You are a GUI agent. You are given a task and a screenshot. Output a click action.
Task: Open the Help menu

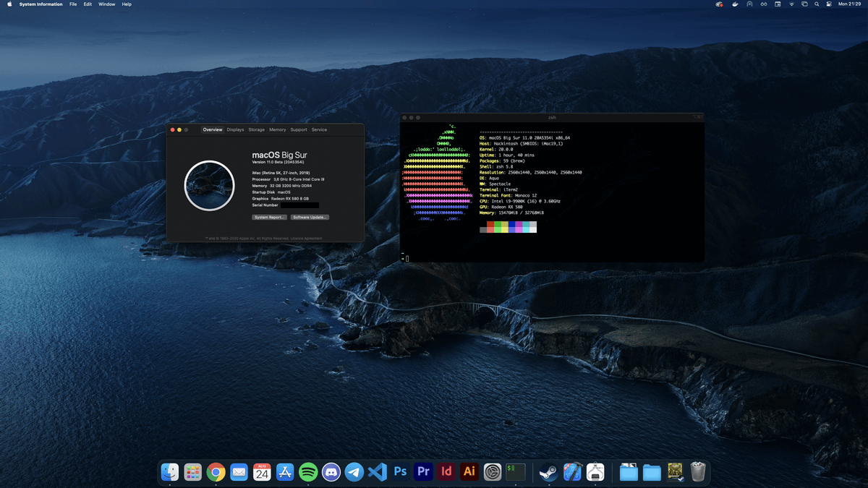click(x=127, y=4)
